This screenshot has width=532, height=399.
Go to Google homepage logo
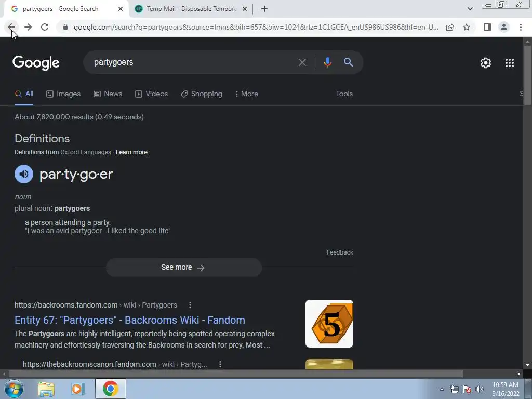pyautogui.click(x=36, y=63)
